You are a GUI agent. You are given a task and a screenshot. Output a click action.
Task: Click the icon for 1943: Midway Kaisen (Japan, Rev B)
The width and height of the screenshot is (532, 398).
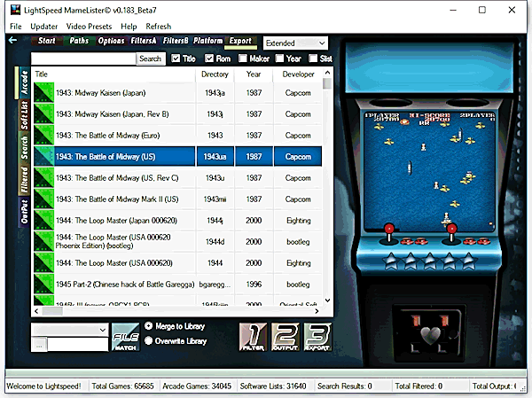tap(43, 114)
